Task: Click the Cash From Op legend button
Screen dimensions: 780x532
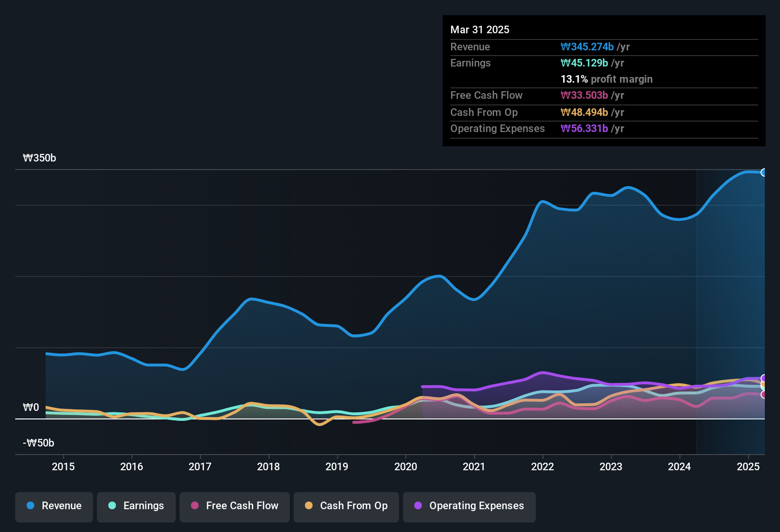Action: [x=346, y=506]
